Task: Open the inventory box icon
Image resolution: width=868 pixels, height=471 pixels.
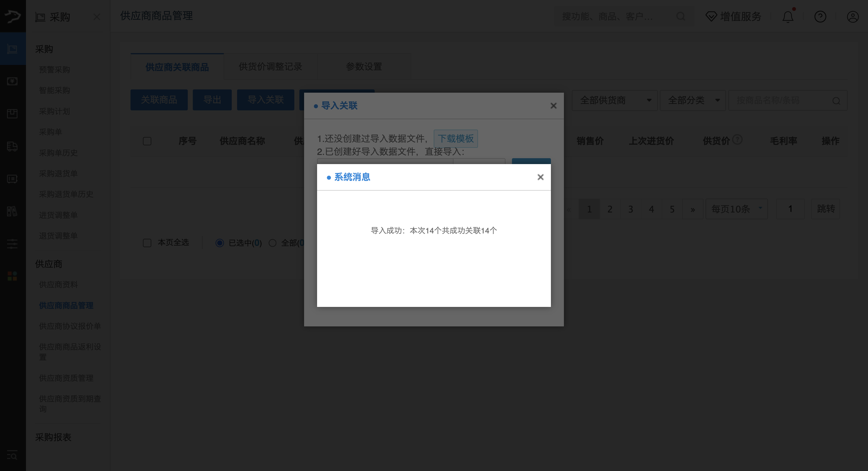Action: [12, 114]
